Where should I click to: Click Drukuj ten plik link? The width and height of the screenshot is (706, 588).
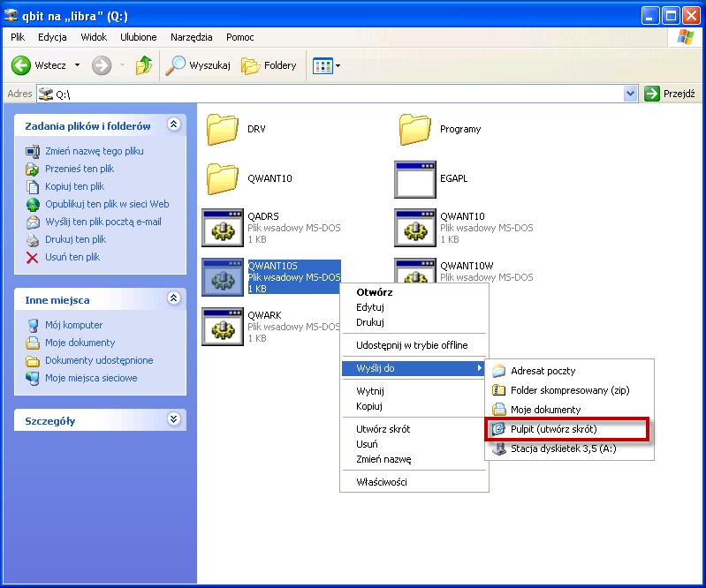click(75, 239)
